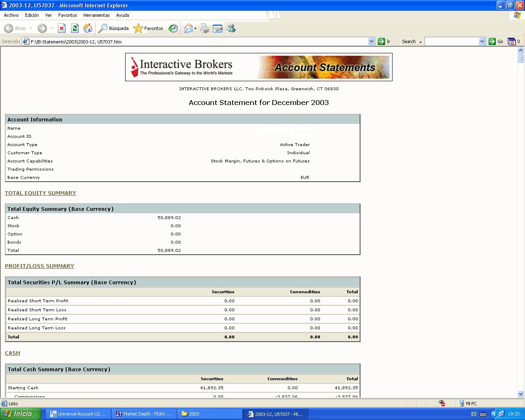Click the Mail envelope icon

[x=188, y=28]
